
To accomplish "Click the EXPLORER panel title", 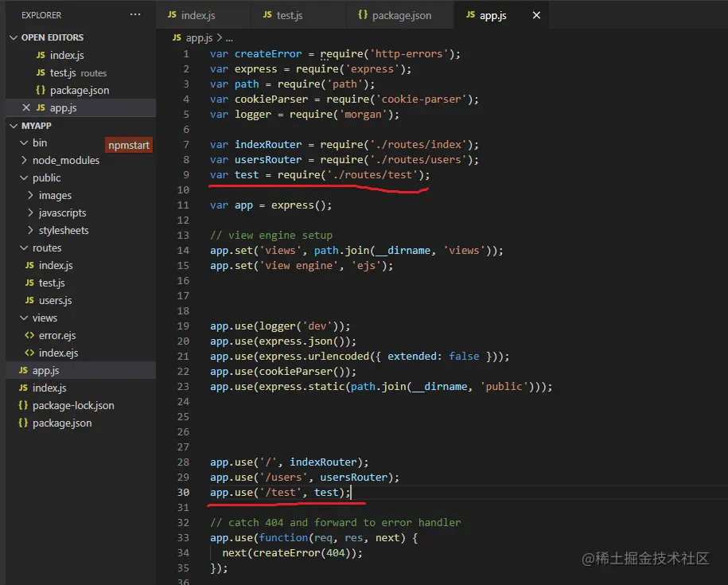I will point(41,15).
